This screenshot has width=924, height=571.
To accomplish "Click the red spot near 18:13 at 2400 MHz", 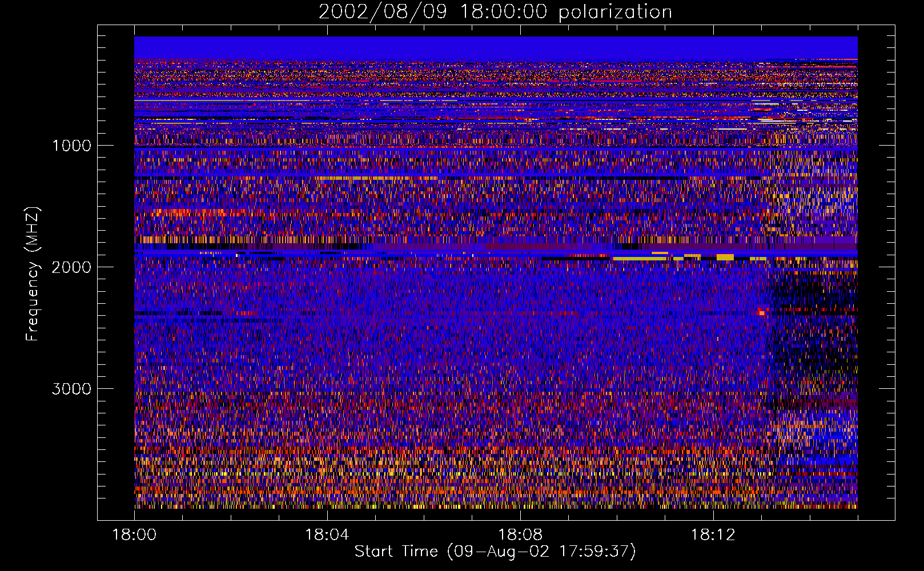I will 761,312.
